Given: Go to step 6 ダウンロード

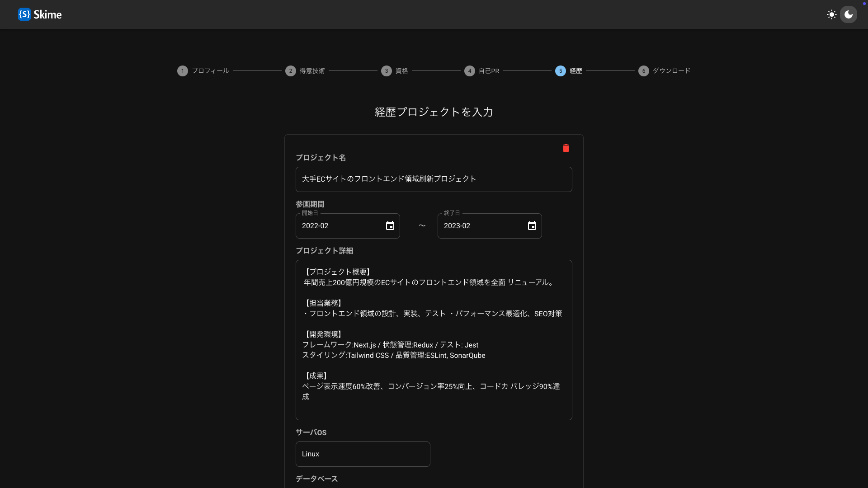Looking at the screenshot, I should (671, 71).
